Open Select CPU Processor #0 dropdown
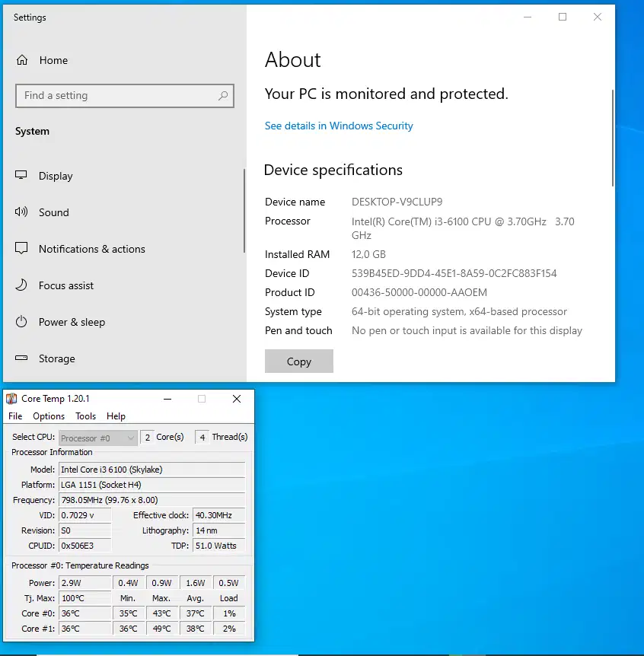This screenshot has width=644, height=656. click(98, 438)
